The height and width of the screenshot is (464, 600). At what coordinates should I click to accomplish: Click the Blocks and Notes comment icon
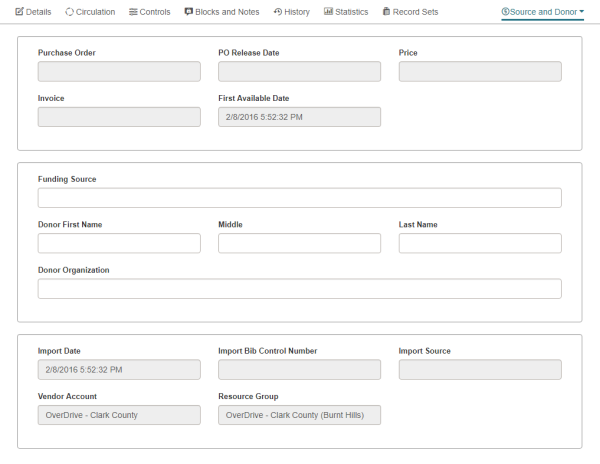coord(189,12)
